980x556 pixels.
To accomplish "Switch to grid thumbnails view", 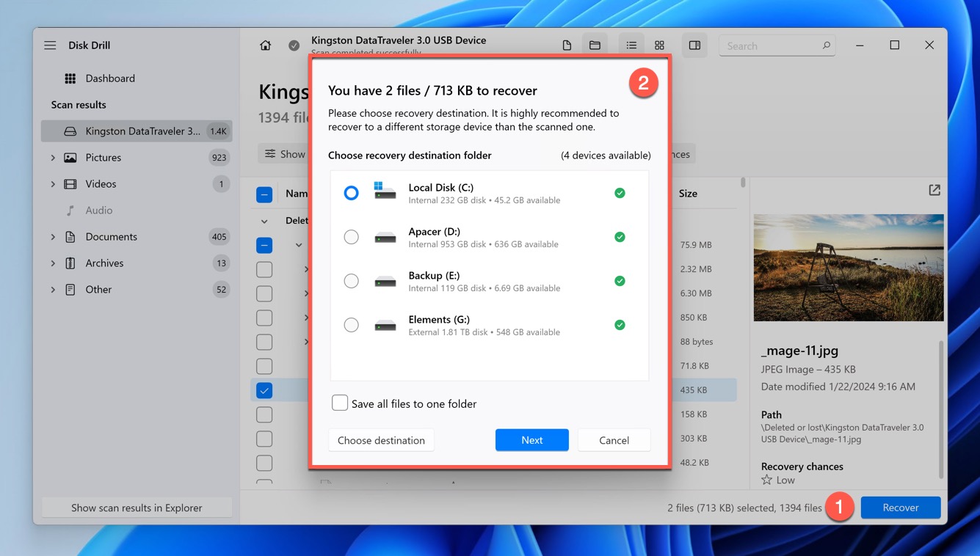I will (x=659, y=45).
